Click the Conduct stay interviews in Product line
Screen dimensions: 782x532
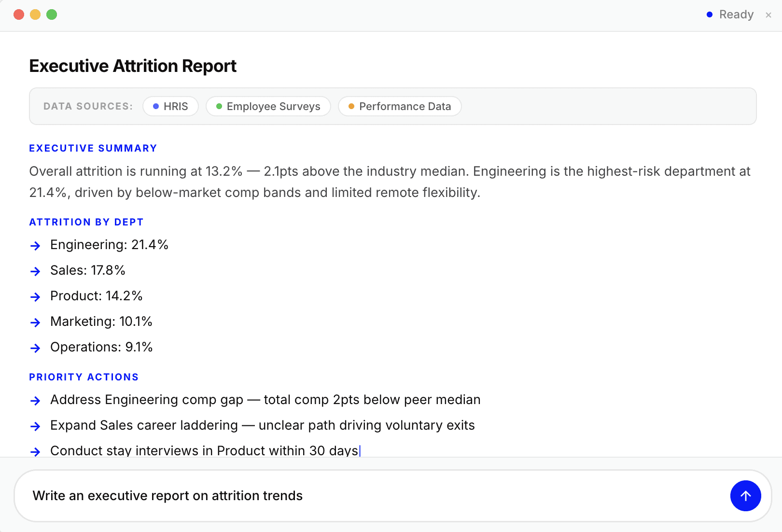pyautogui.click(x=204, y=450)
